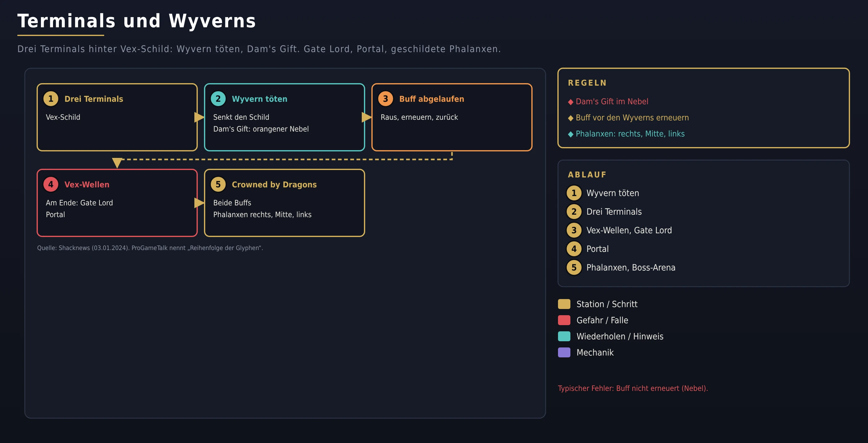Viewport: 868px width, 443px height.
Task: Click the purple Mechanik legend swatch
Action: [564, 353]
